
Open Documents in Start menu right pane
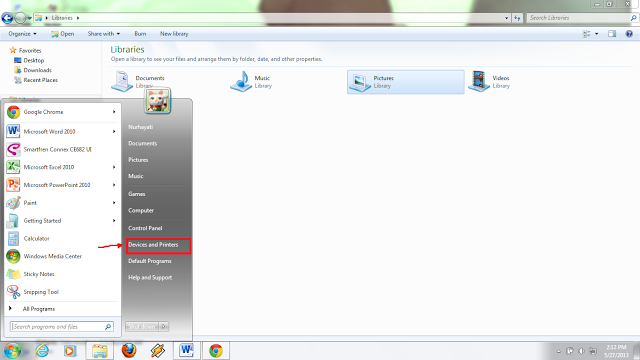[x=142, y=143]
